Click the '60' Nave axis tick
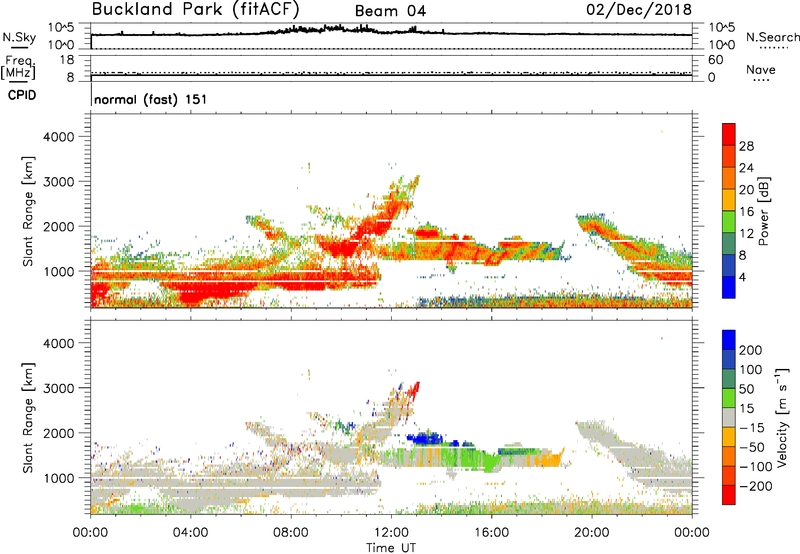800x554 pixels. coord(715,60)
